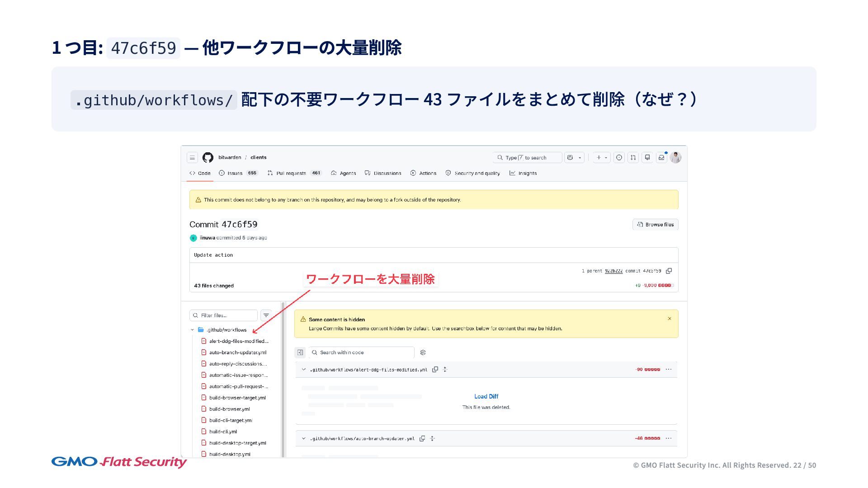Dismiss the hidden content warning banner
The width and height of the screenshot is (868, 488).
point(670,319)
